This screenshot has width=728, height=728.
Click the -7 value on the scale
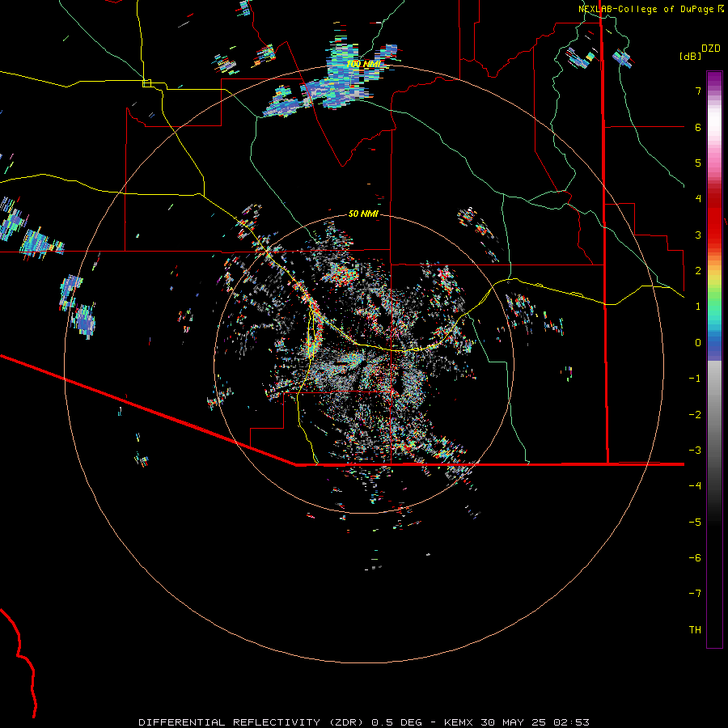695,594
